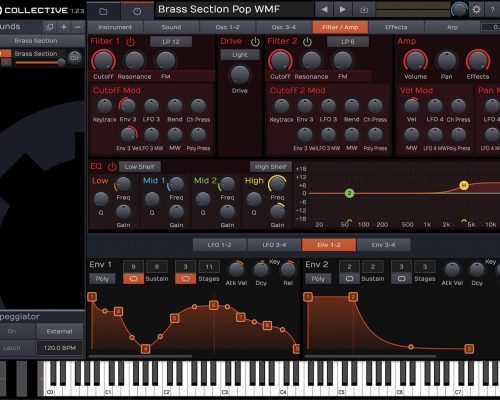Click the Env 1 Poly button
Image resolution: width=500 pixels, height=400 pixels.
click(x=102, y=279)
